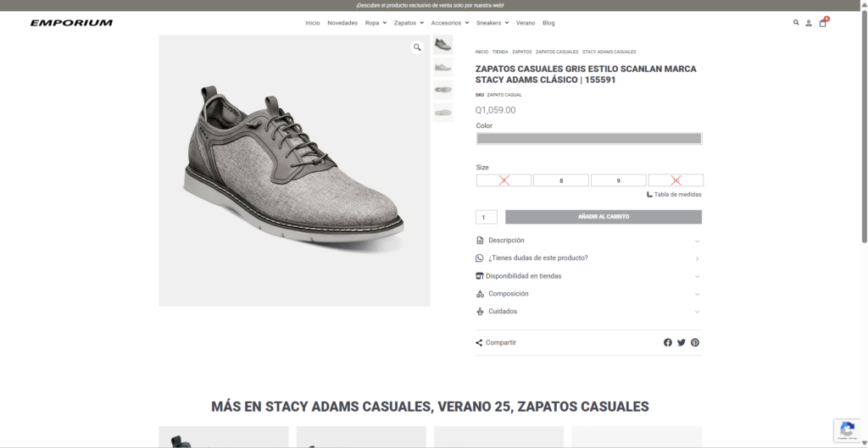This screenshot has width=868, height=448.
Task: Click the store icon for Disponibilidad en tiendas
Action: tap(480, 276)
